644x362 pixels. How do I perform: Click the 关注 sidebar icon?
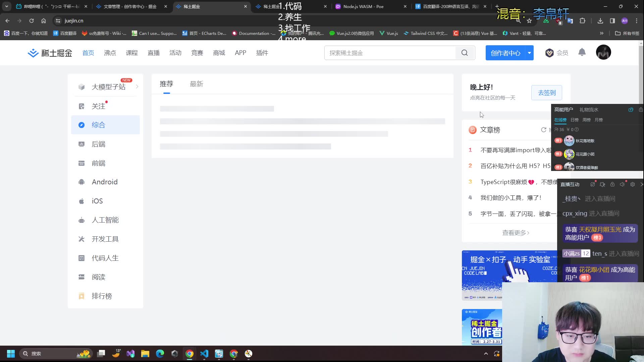click(x=82, y=106)
